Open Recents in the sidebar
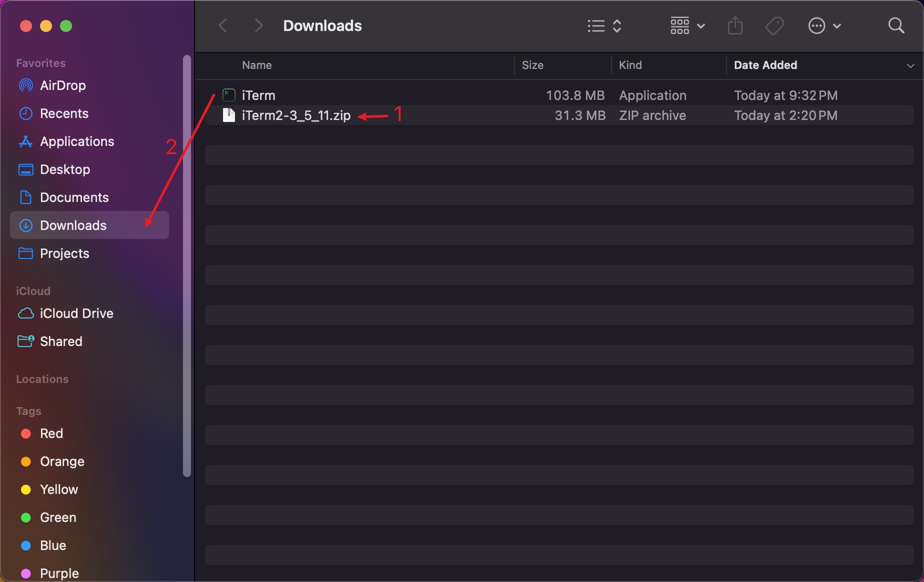The image size is (924, 582). tap(64, 113)
